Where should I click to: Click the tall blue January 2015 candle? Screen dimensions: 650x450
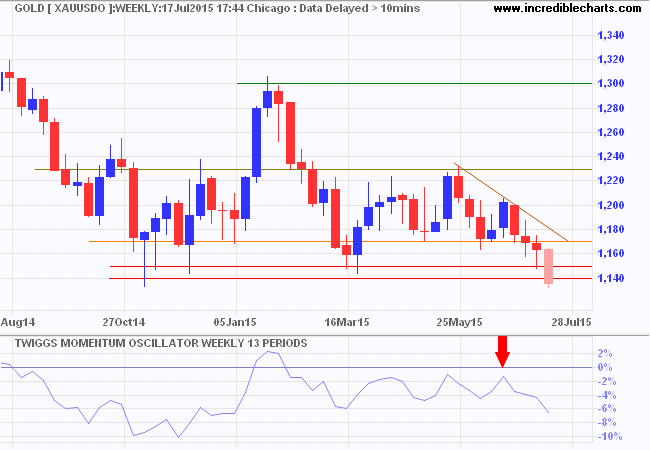(257, 142)
